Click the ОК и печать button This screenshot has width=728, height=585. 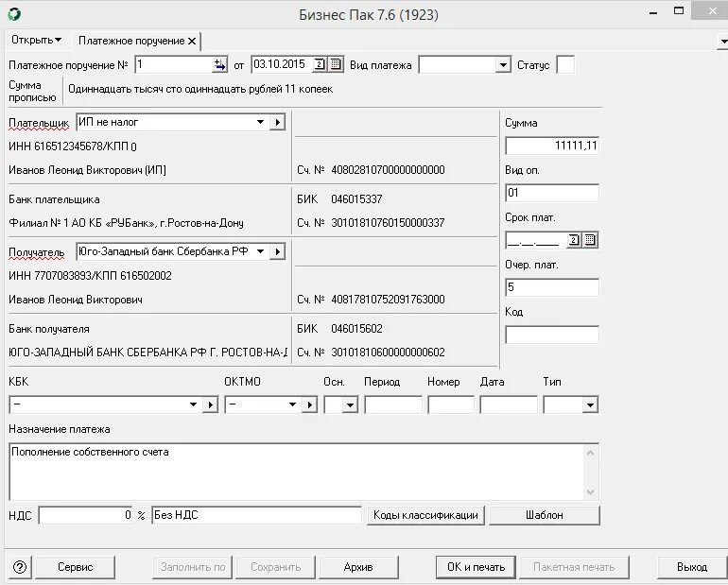(x=476, y=567)
